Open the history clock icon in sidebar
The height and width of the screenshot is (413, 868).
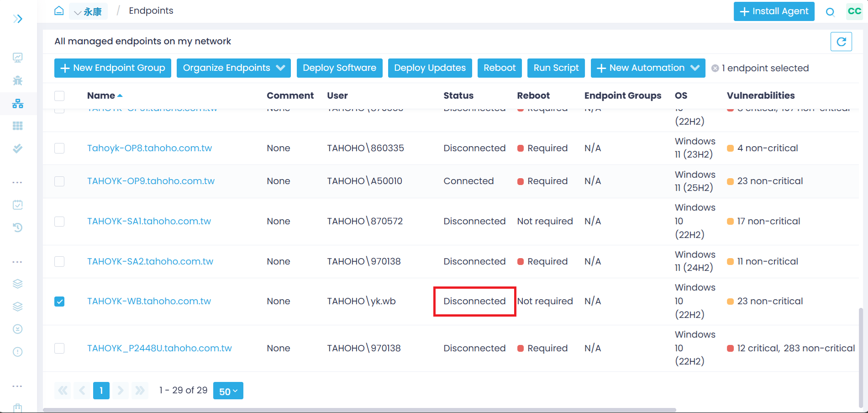click(x=18, y=228)
